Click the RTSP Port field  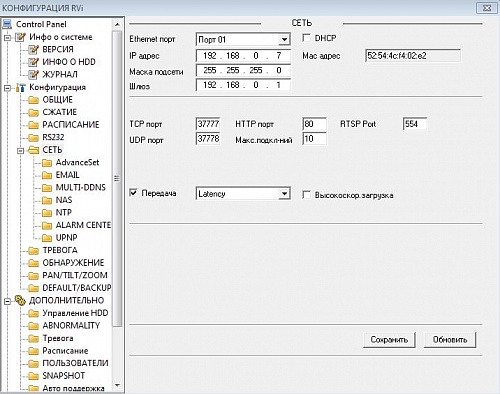415,124
